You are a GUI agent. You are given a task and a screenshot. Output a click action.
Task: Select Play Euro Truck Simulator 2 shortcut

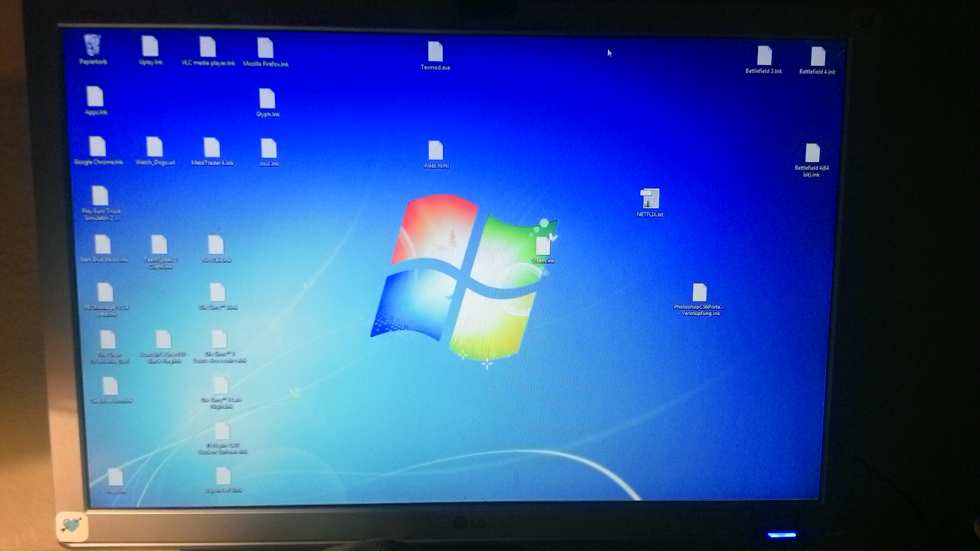(101, 196)
